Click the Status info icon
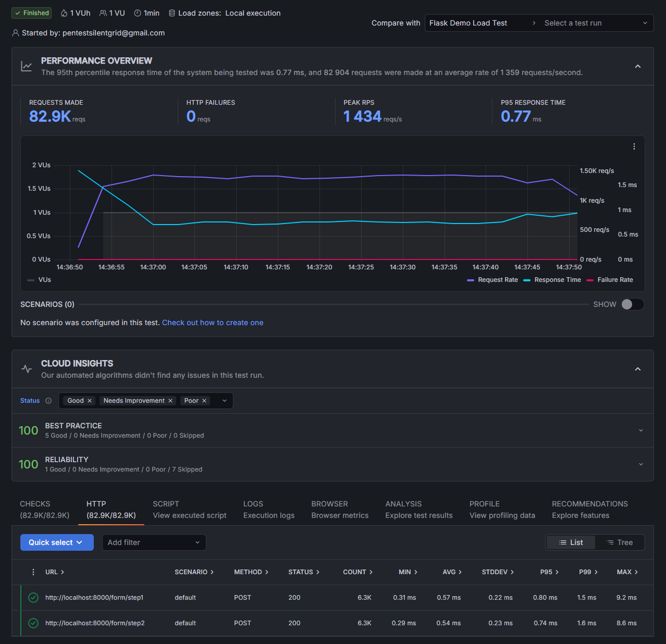 coord(48,401)
